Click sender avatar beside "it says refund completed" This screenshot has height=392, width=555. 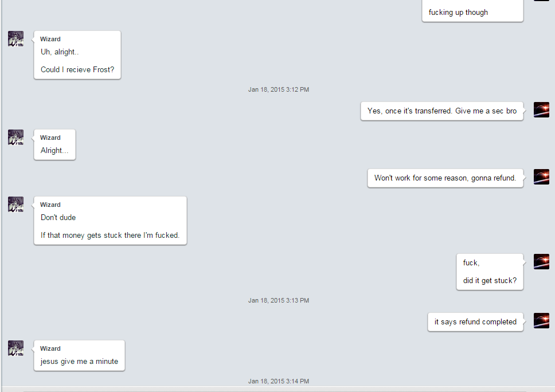click(x=542, y=320)
